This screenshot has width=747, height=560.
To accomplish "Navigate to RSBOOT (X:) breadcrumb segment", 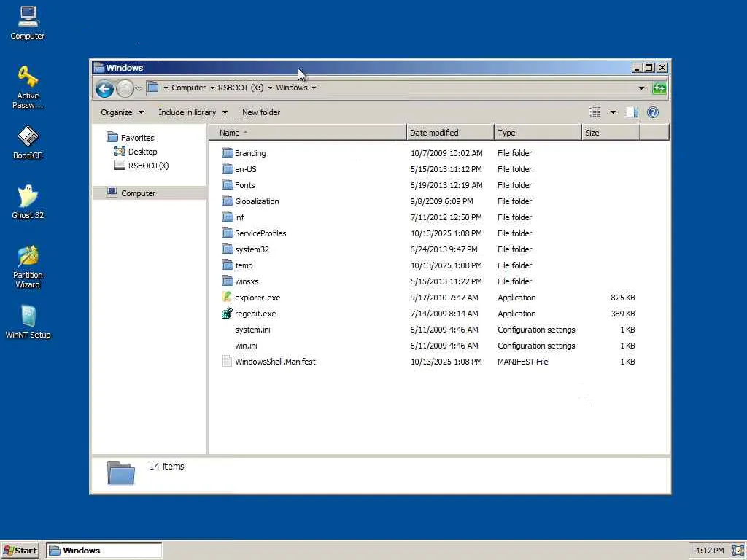I will point(241,87).
